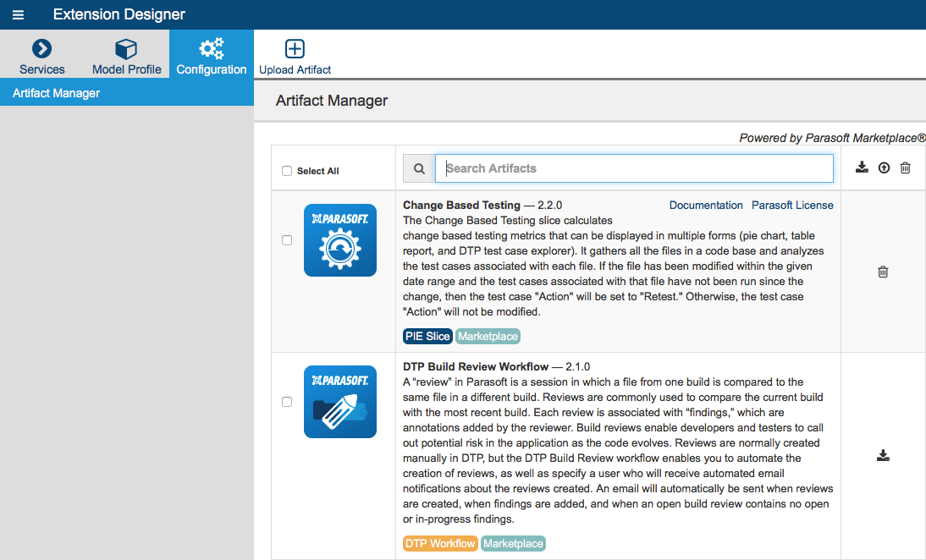Viewport: 926px width, 560px height.
Task: Tick the Change Based Testing checkbox
Action: click(x=287, y=240)
